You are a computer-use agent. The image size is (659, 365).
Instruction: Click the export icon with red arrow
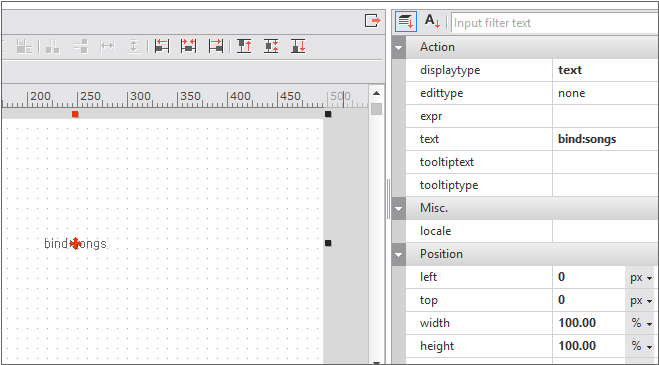[x=372, y=20]
